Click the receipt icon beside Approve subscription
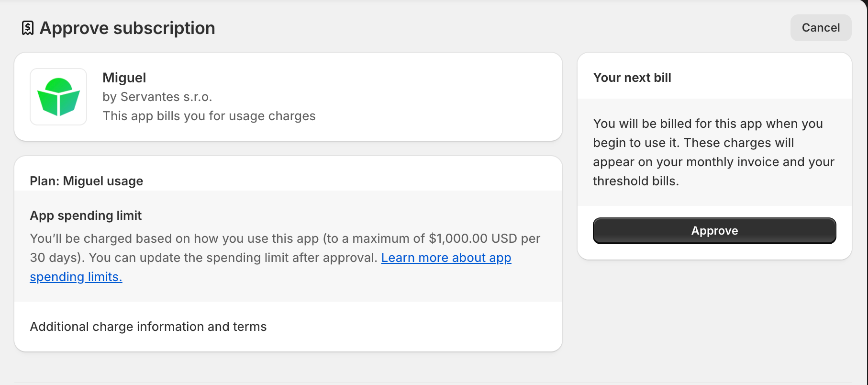Image resolution: width=868 pixels, height=385 pixels. 28,28
